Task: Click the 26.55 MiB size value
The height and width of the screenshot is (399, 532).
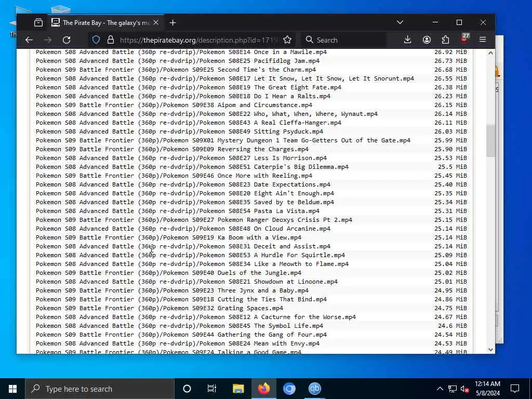Action: tap(450, 78)
